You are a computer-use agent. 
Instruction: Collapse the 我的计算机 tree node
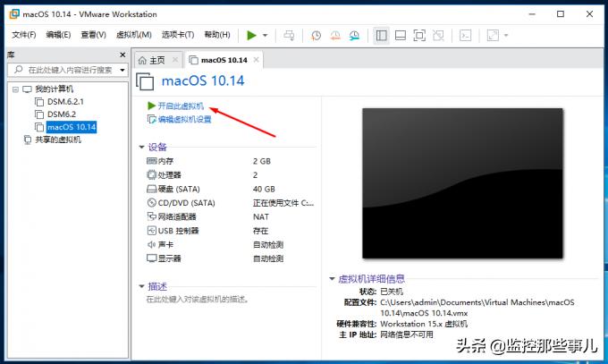point(15,89)
